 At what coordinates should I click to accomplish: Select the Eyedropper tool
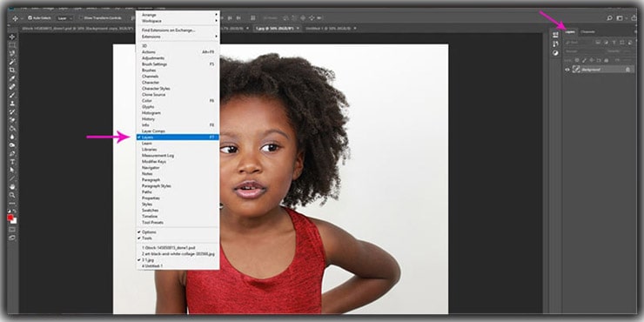coord(12,79)
